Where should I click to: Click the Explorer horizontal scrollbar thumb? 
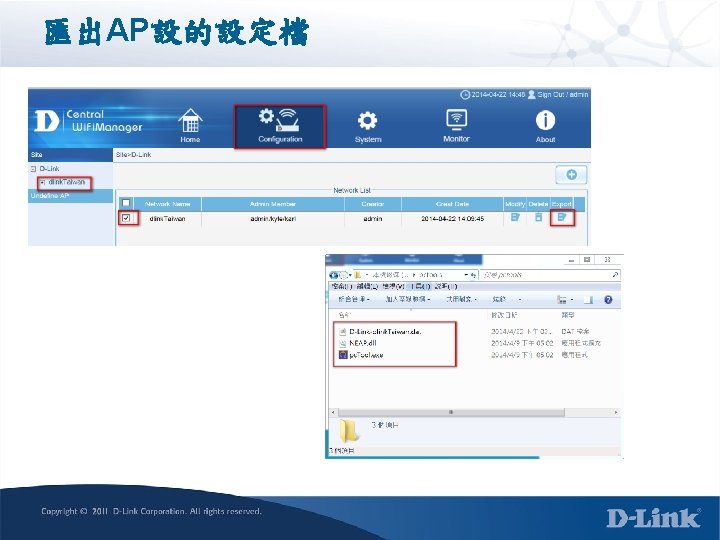[x=451, y=412]
